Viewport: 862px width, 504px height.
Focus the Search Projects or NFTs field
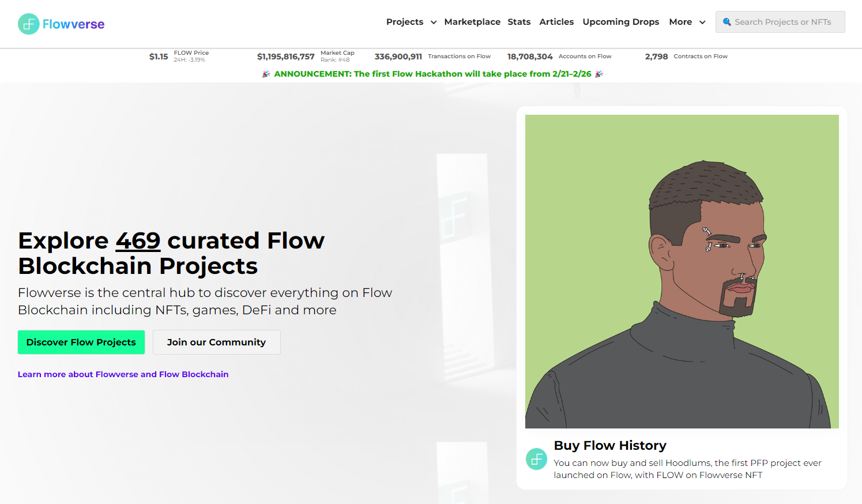point(780,22)
